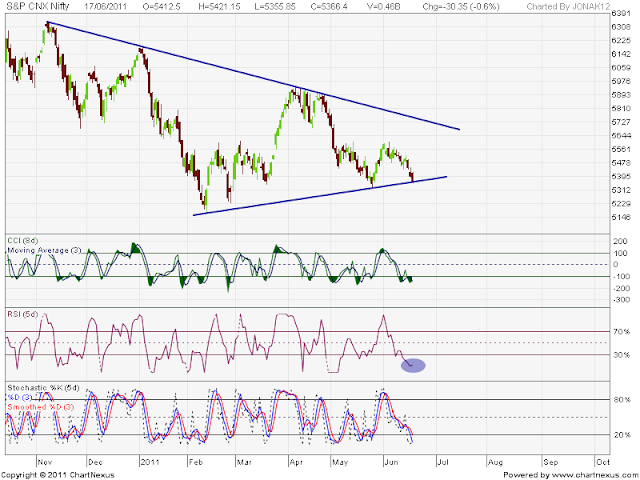The image size is (640, 480).
Task: Click the 6059 price axis label
Action: [621, 68]
